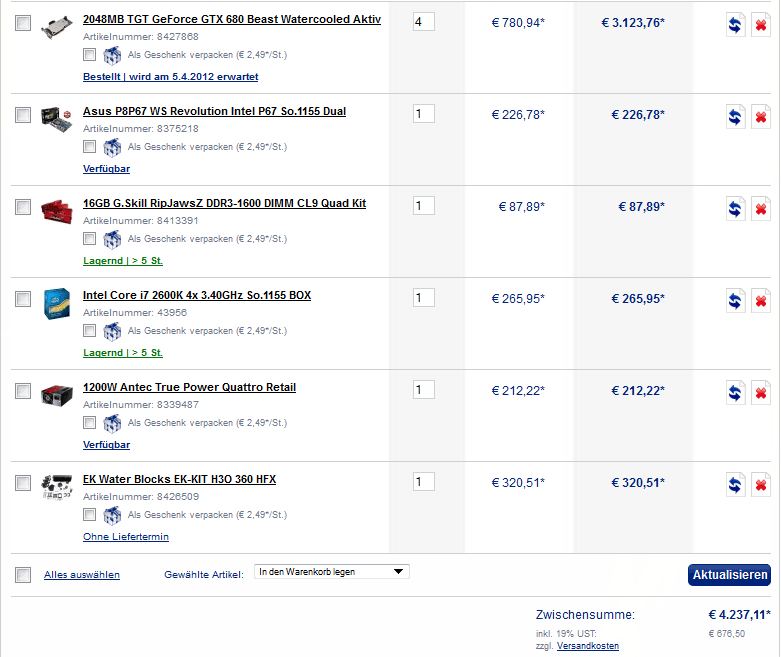Delete 1200W Antec True Power item
The height and width of the screenshot is (657, 781).
761,393
